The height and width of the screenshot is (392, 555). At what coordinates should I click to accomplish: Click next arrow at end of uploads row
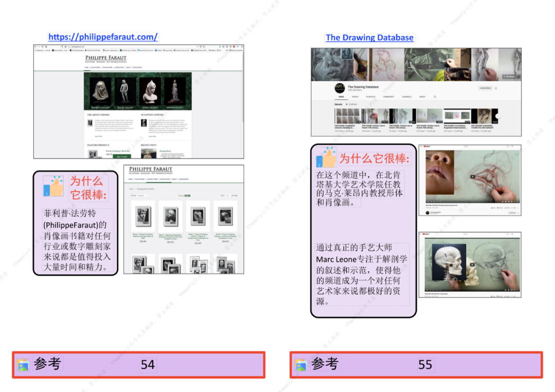pos(497,116)
